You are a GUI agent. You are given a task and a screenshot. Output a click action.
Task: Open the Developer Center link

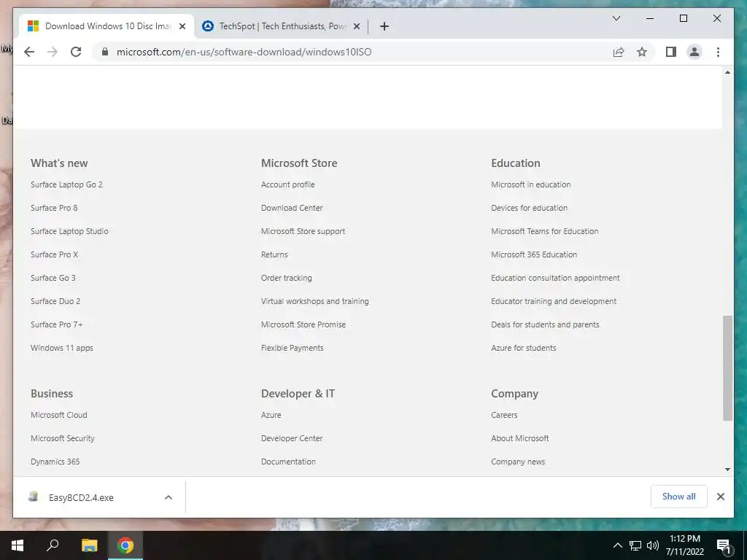[x=292, y=438]
